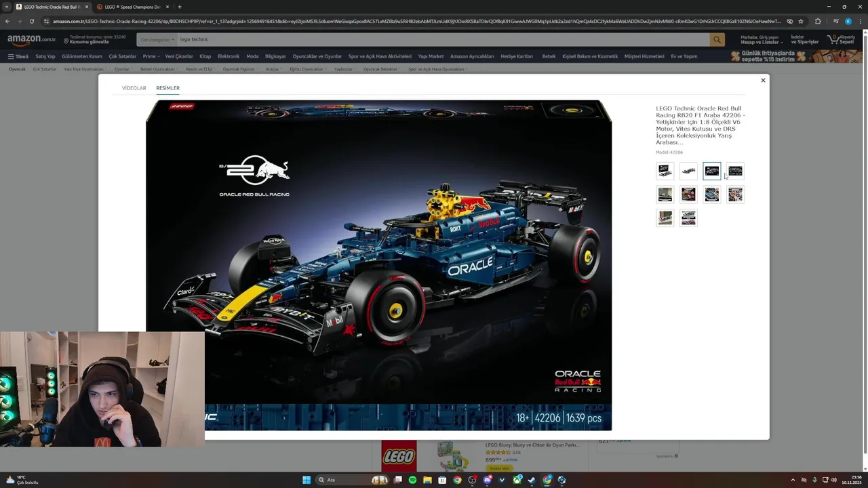
Task: Expand Yapı-İnşa Oyuncakları subnav dropdown
Action: [x=85, y=69]
